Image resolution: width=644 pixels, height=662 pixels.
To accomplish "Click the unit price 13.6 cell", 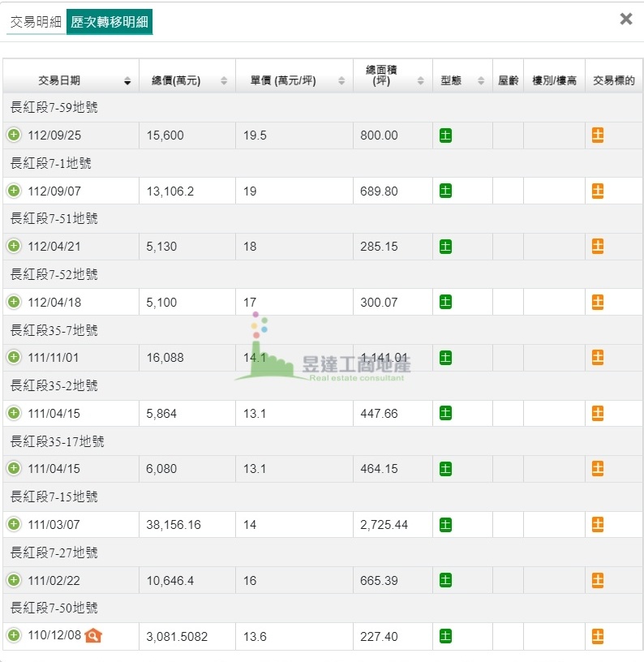I will 294,636.
